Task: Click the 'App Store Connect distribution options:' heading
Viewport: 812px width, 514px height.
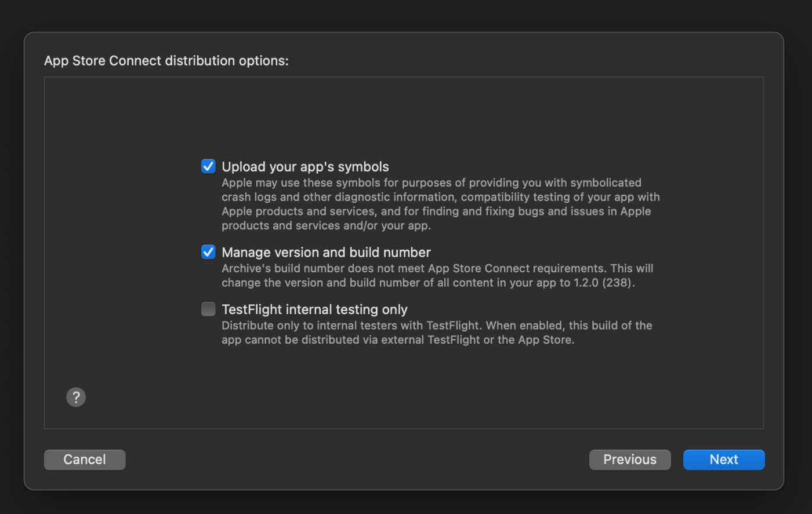Action: tap(166, 61)
